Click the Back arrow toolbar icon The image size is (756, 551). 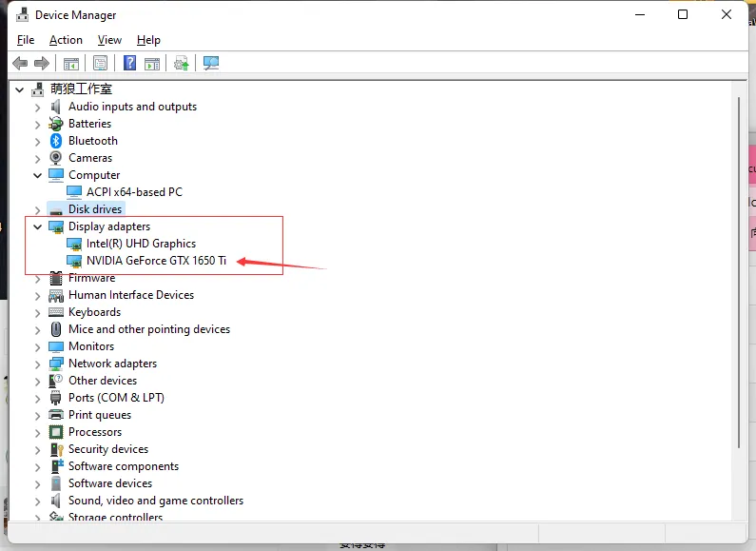point(20,63)
